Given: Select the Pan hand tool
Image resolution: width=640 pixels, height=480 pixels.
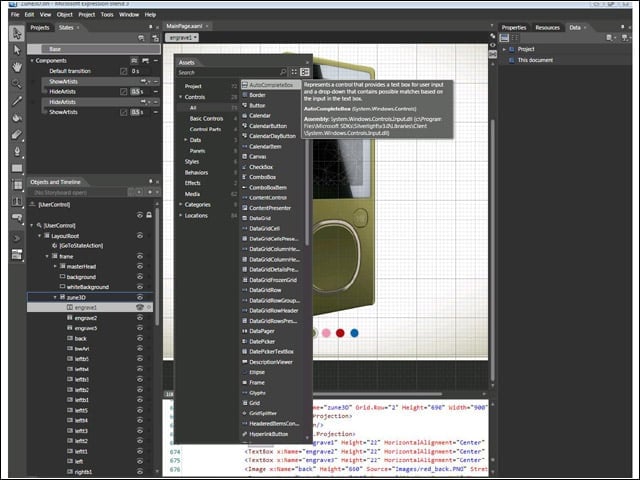Looking at the screenshot, I should pos(17,67).
